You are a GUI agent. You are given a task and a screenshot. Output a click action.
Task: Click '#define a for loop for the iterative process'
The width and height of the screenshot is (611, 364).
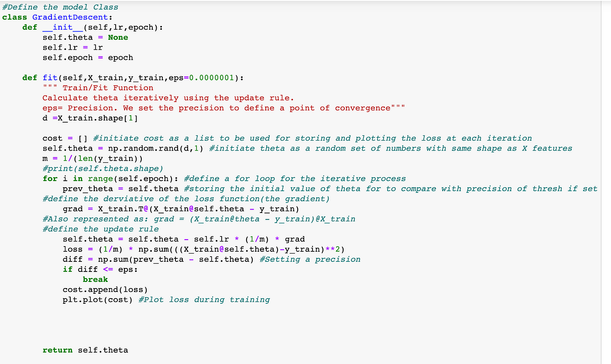(295, 179)
